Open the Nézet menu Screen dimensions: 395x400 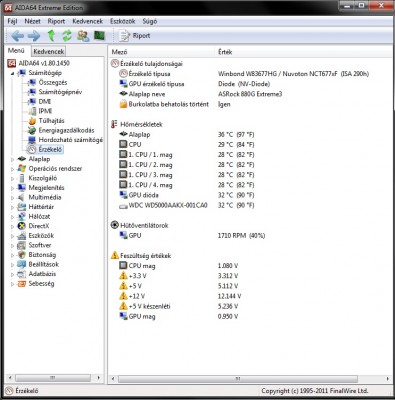[32, 21]
